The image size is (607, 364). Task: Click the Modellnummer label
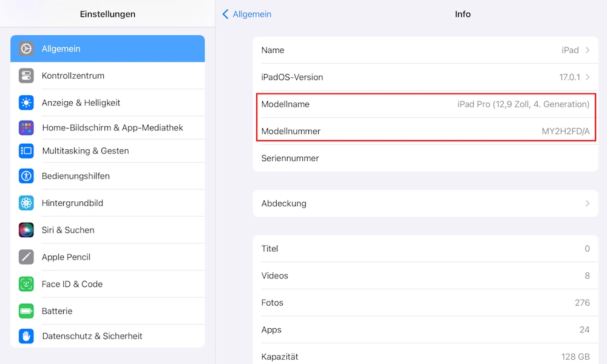click(291, 132)
